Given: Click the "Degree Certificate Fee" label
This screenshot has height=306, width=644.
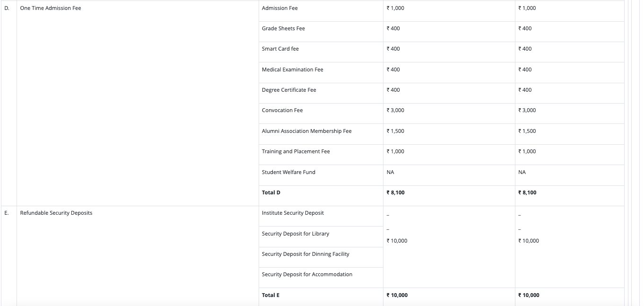Looking at the screenshot, I should point(289,90).
